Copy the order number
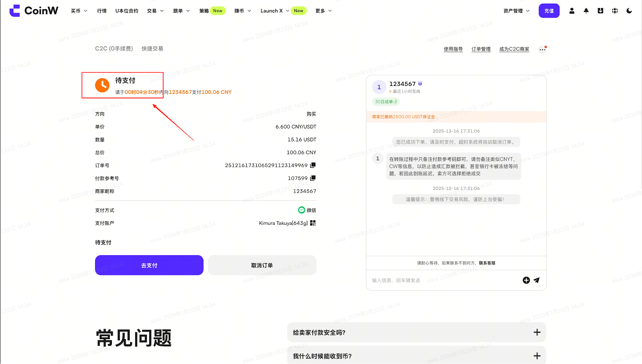The height and width of the screenshot is (364, 642). (x=313, y=165)
